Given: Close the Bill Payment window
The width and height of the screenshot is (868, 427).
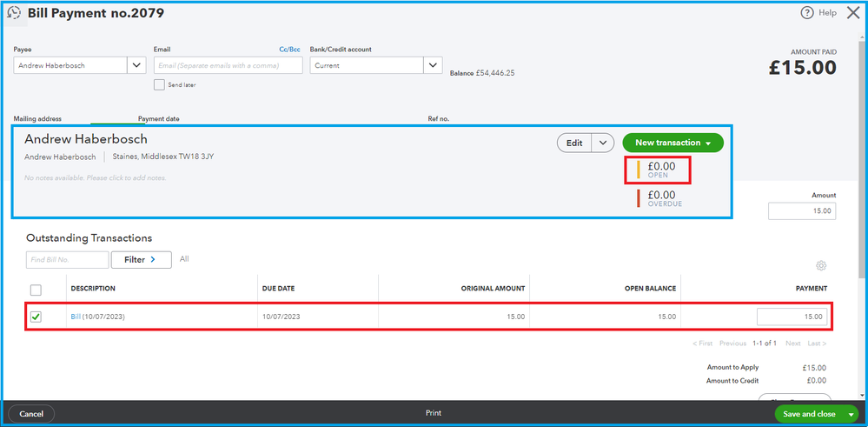Looking at the screenshot, I should tap(853, 13).
